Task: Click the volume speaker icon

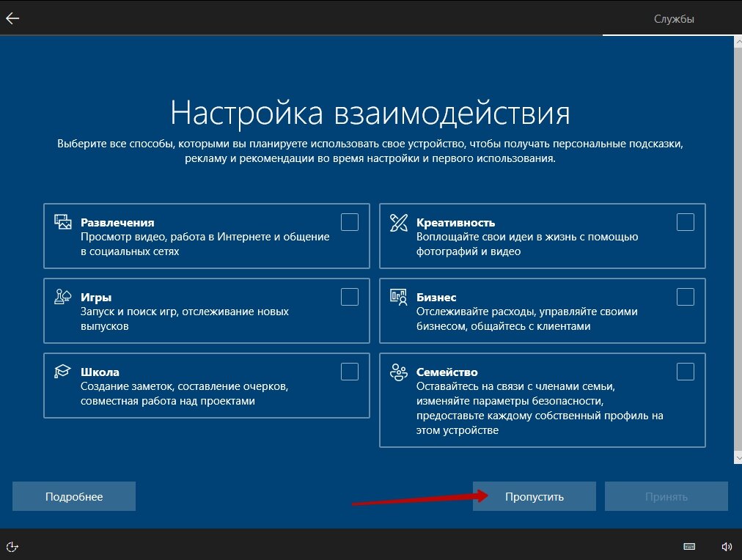Action: pos(726,546)
